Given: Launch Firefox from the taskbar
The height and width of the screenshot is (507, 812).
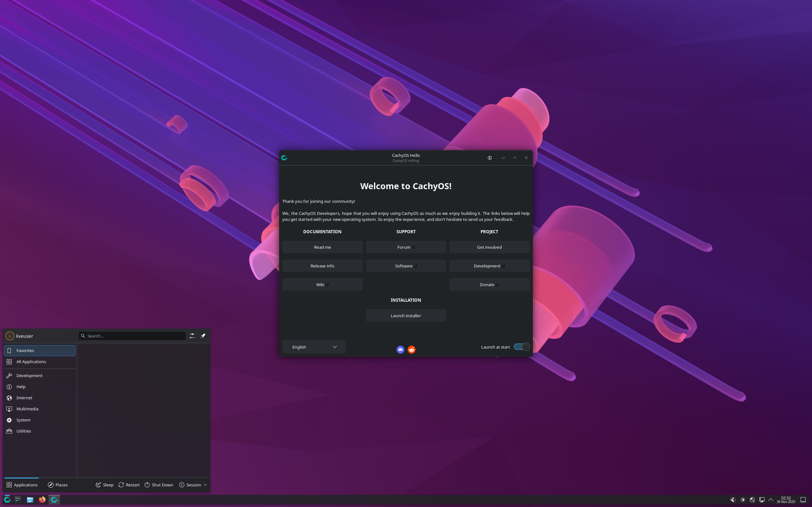Looking at the screenshot, I should click(x=42, y=500).
